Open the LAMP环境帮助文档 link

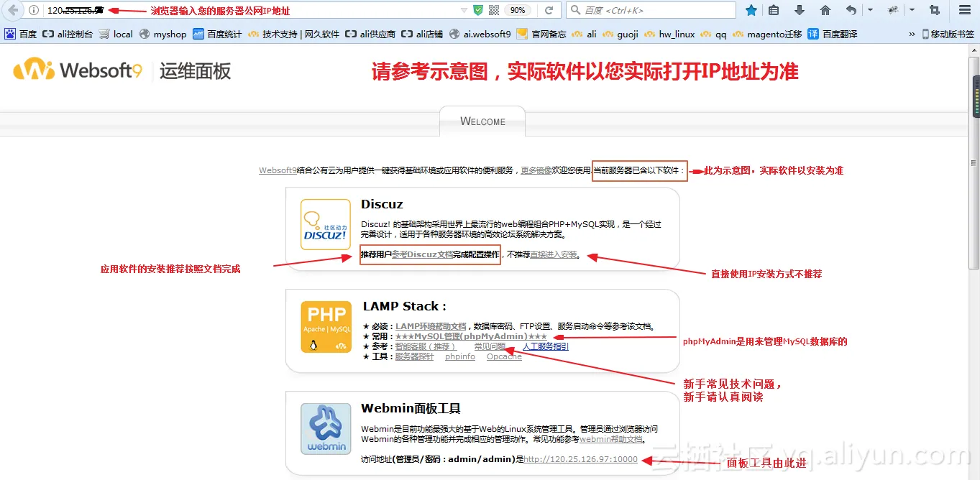(x=431, y=326)
